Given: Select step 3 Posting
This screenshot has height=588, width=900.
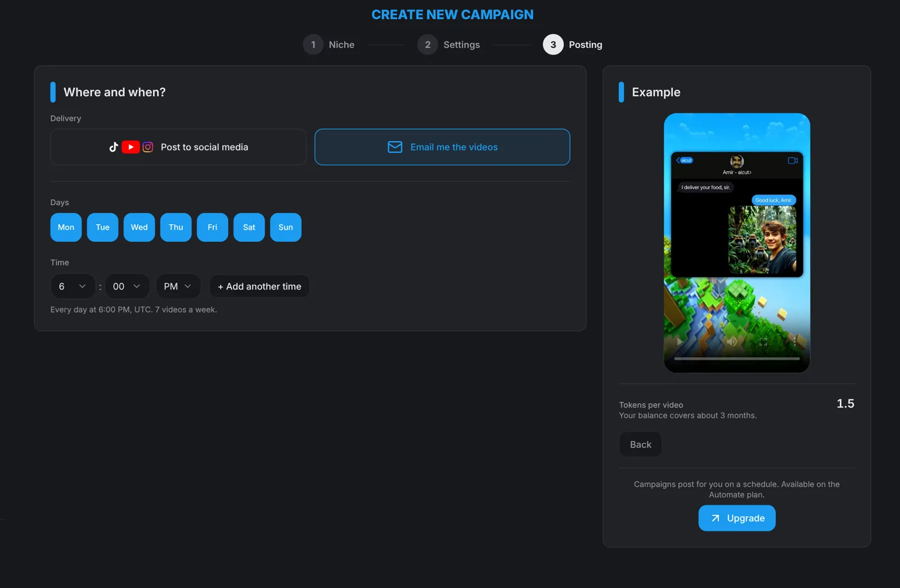Looking at the screenshot, I should (573, 44).
